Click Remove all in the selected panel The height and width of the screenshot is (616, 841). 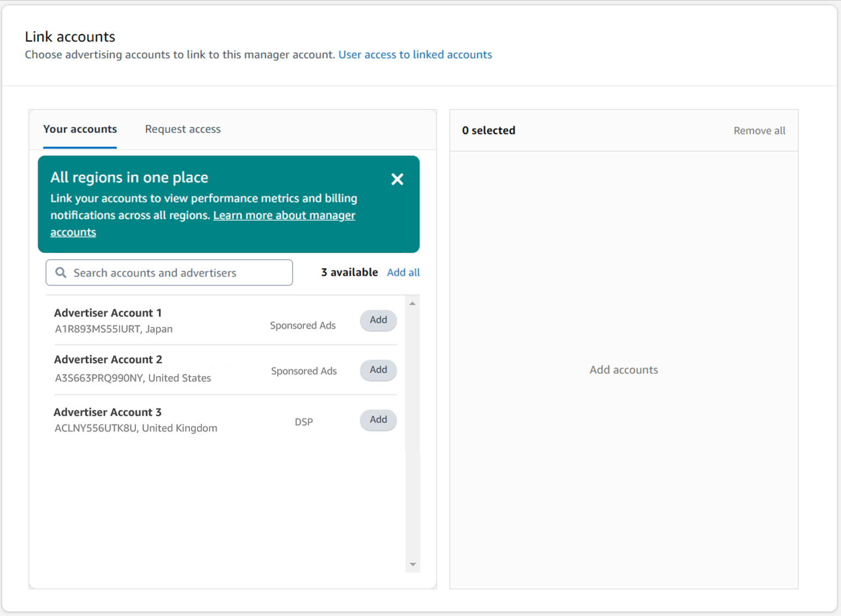(x=759, y=130)
